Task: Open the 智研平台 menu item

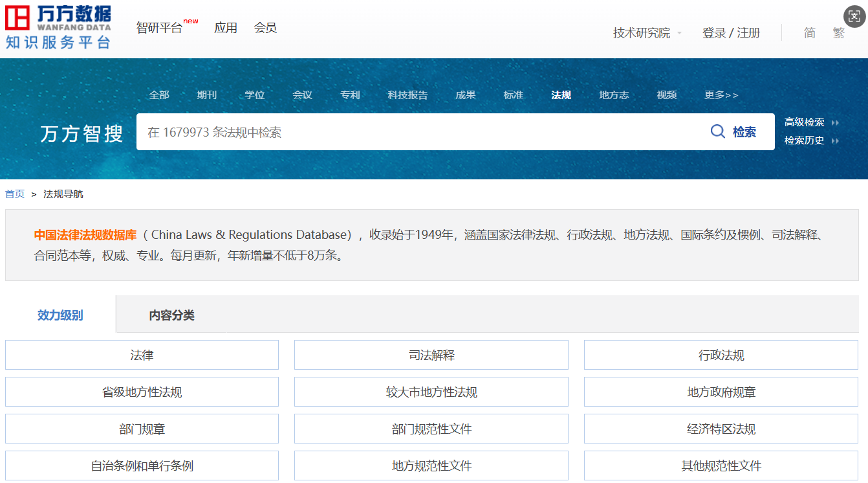Action: (x=159, y=28)
